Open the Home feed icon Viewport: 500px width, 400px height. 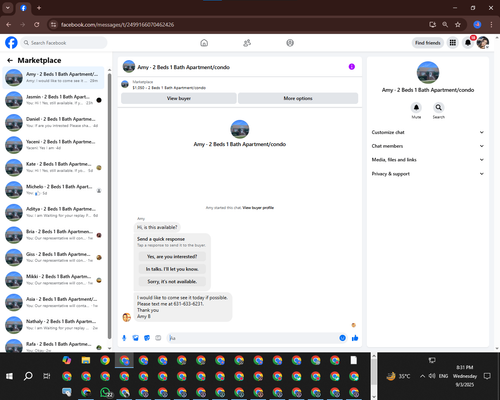[204, 43]
